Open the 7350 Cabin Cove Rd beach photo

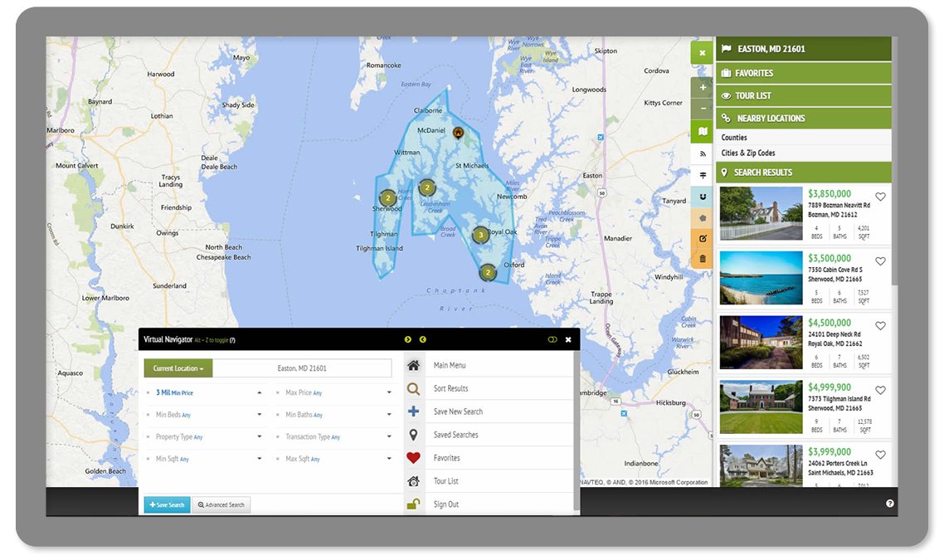point(761,278)
